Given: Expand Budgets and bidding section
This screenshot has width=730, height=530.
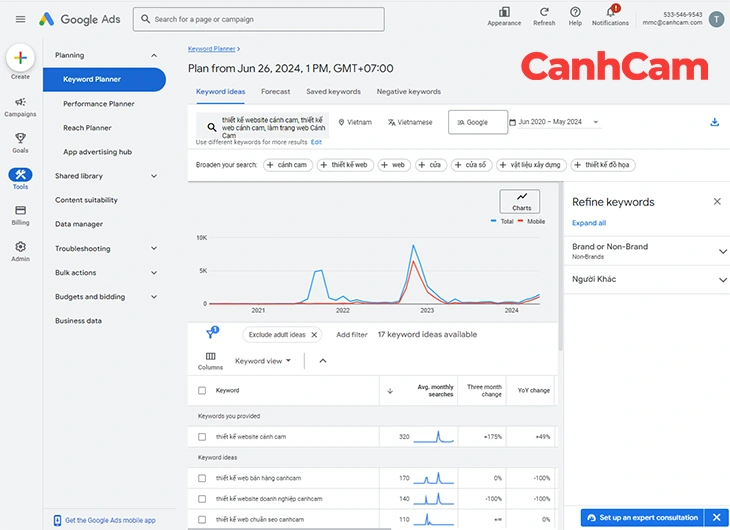Looking at the screenshot, I should tap(154, 297).
